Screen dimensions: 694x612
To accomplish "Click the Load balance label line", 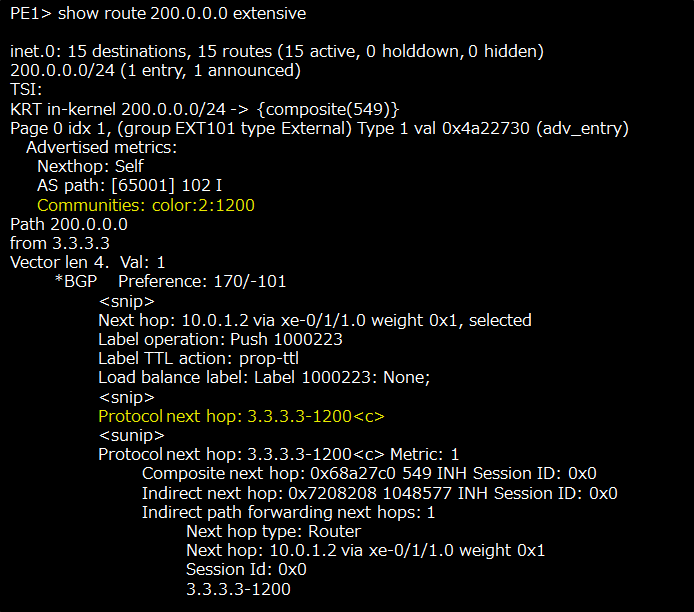I will click(264, 377).
